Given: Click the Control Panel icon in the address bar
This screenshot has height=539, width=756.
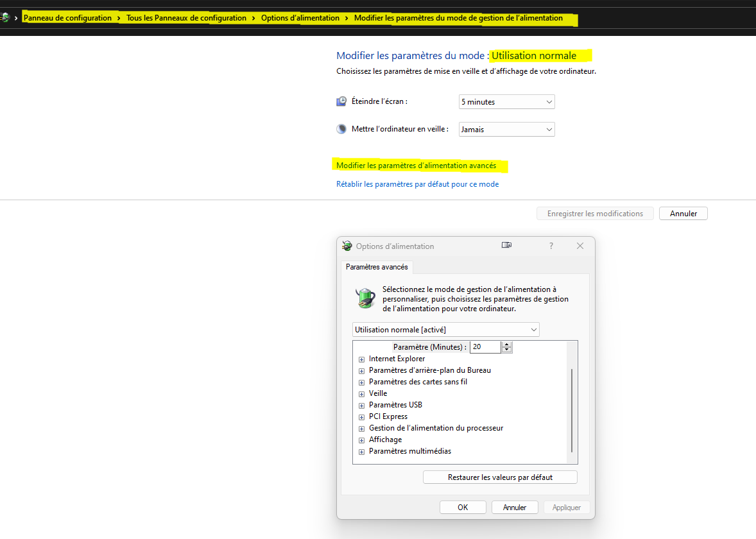Looking at the screenshot, I should (x=5, y=18).
